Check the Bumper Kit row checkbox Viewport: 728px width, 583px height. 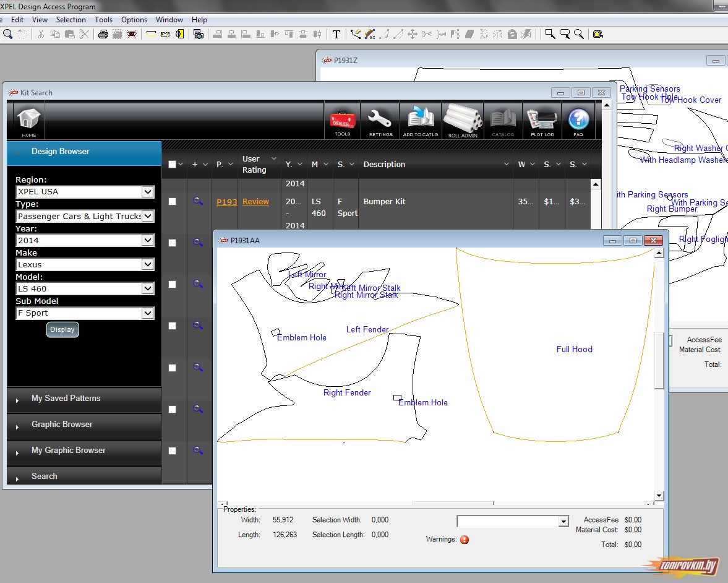click(172, 201)
